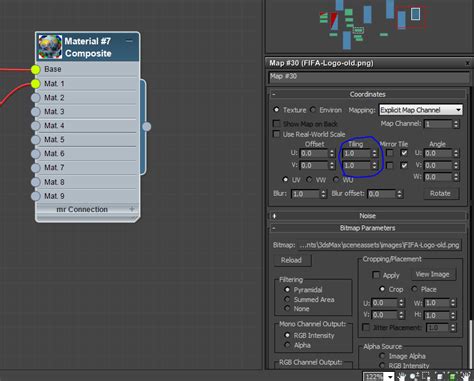The width and height of the screenshot is (474, 381).
Task: Close the Map #30 parameter panel
Action: tap(467, 63)
